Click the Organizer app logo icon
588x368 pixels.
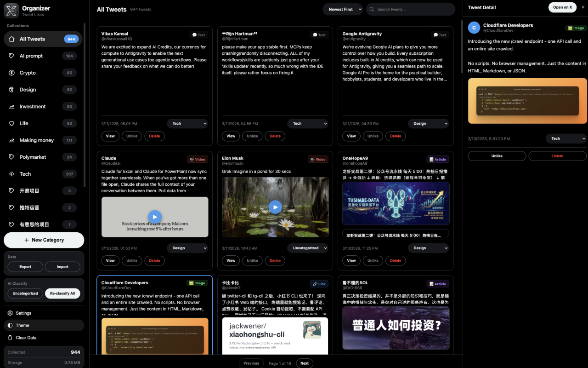coord(11,11)
